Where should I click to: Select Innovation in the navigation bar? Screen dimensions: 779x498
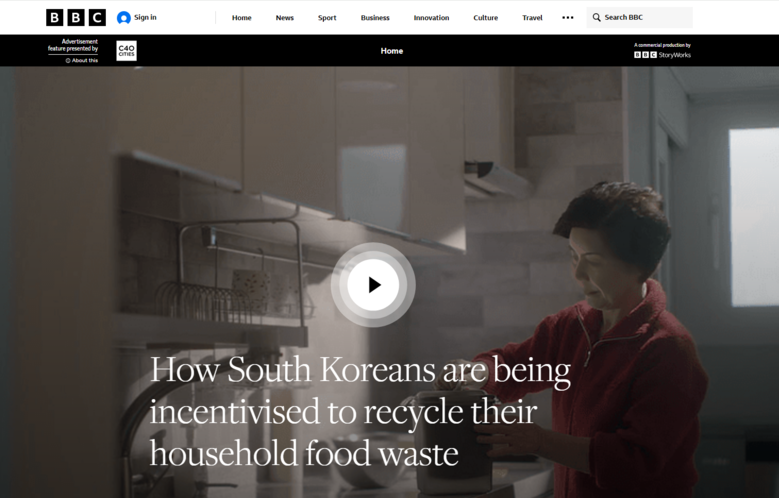(431, 17)
